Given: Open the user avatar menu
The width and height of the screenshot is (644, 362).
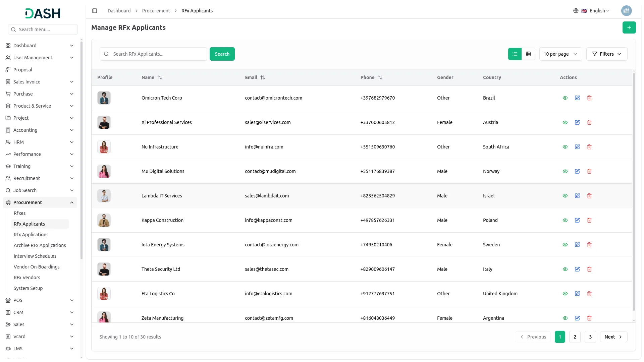Looking at the screenshot, I should 626,11.
